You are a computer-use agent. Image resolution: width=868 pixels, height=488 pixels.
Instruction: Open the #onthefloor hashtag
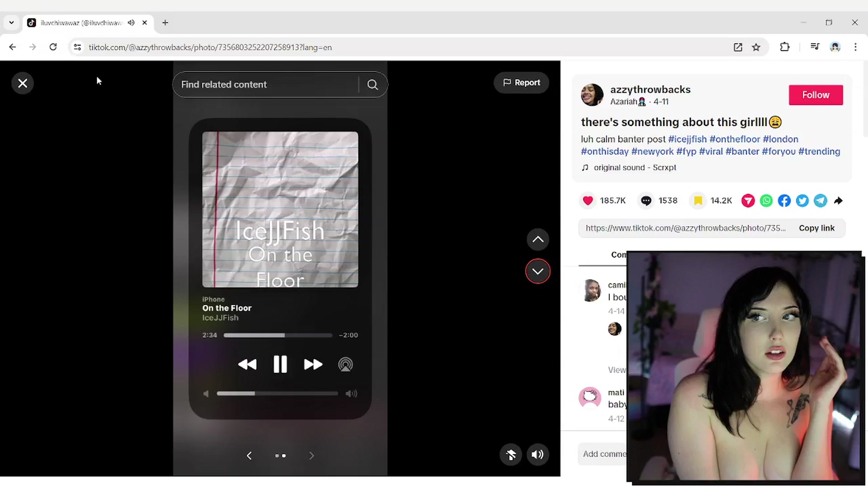tap(735, 139)
